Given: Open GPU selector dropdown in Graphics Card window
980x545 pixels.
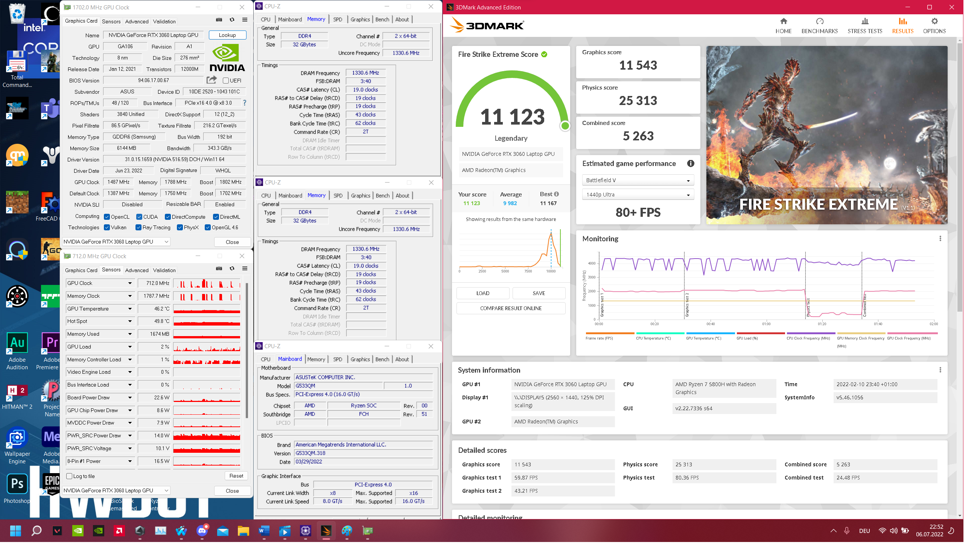Looking at the screenshot, I should pos(116,242).
